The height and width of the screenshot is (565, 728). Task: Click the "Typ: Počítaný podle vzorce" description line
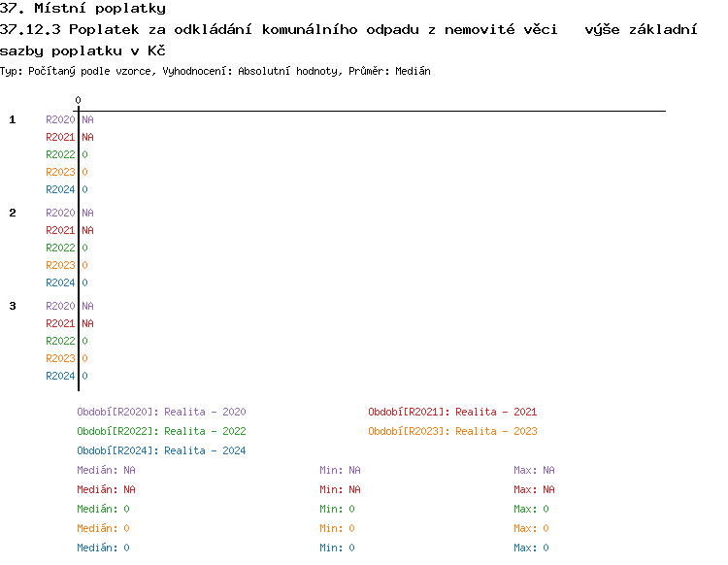click(215, 71)
